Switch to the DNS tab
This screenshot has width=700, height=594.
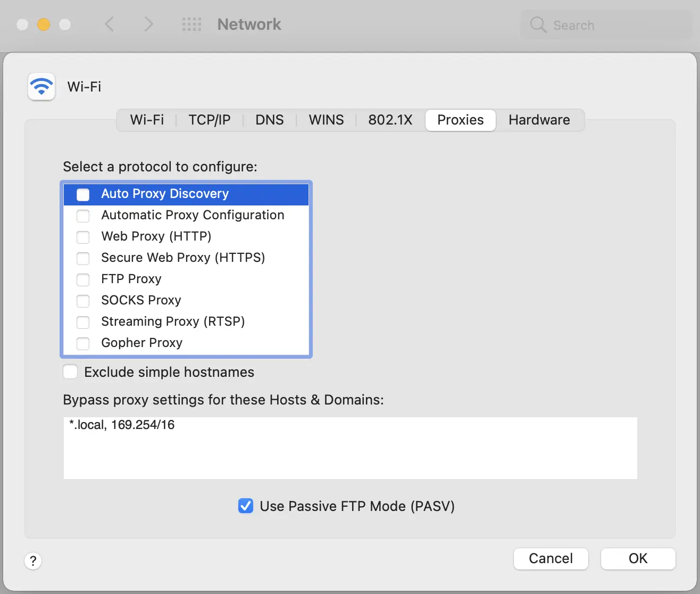click(x=269, y=120)
